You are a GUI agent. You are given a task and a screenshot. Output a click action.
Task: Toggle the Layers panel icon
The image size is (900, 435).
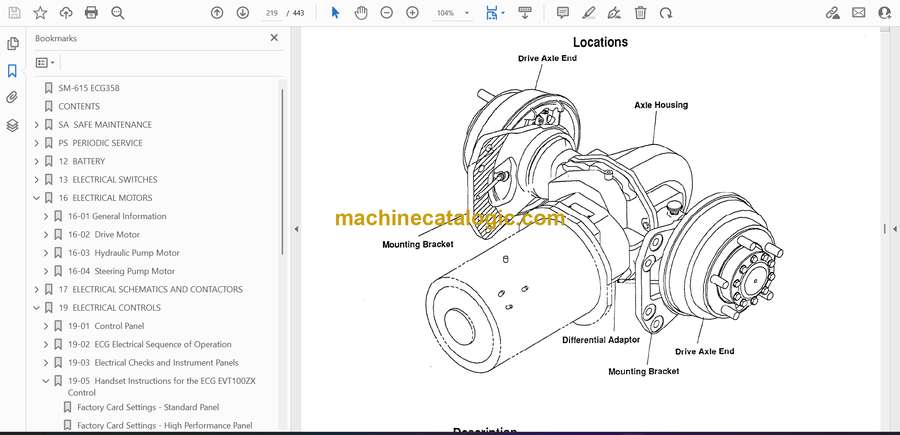12,125
